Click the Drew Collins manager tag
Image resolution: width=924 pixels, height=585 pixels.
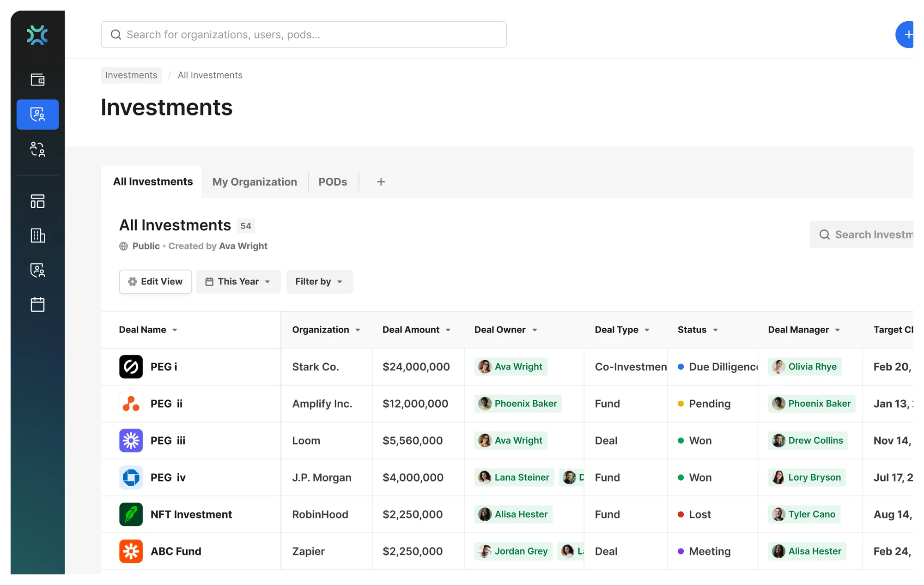click(808, 440)
